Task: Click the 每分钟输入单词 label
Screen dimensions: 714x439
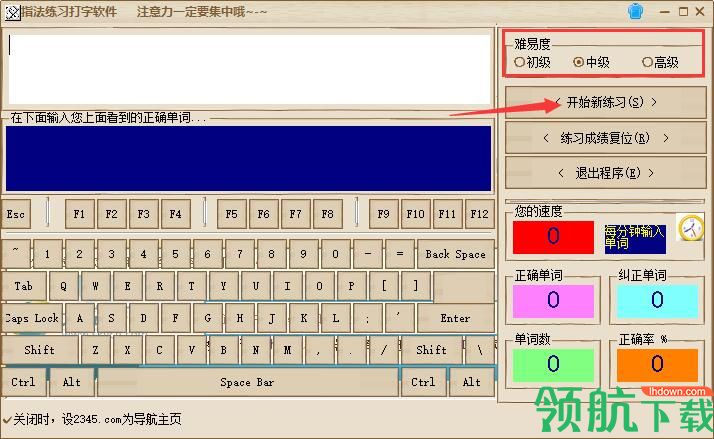Action: [635, 238]
